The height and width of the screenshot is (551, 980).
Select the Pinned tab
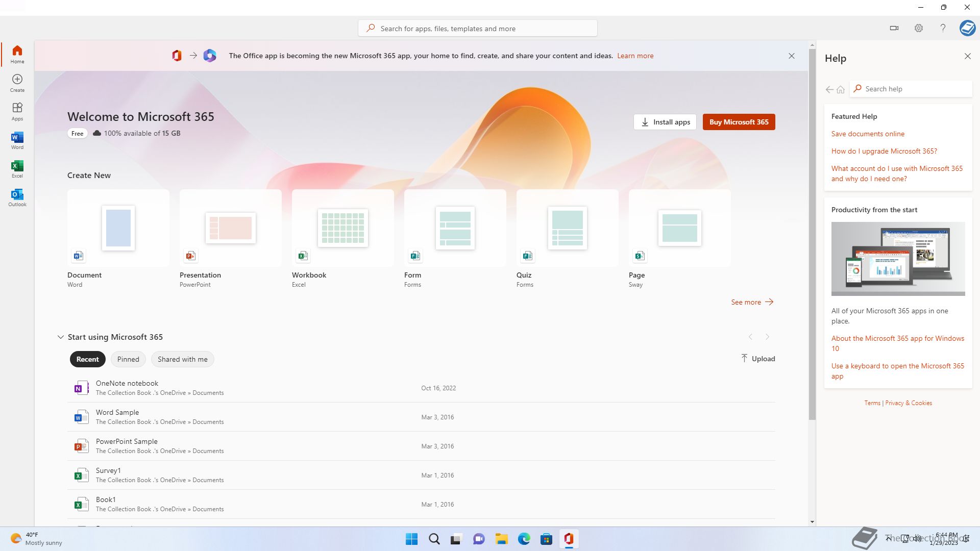tap(128, 359)
